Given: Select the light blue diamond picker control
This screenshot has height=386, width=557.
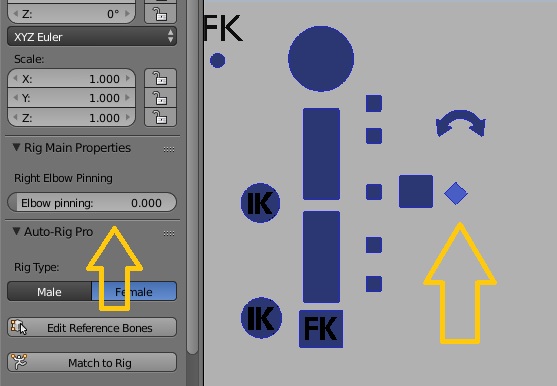Looking at the screenshot, I should point(456,194).
